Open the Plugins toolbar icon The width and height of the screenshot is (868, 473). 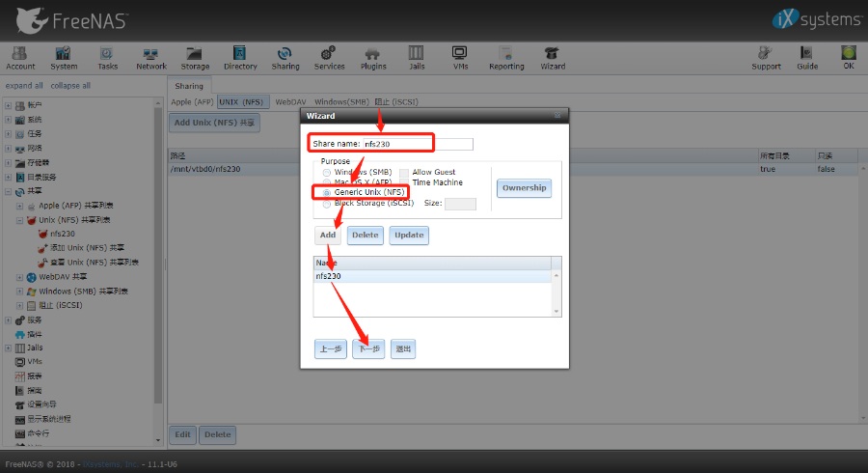373,58
